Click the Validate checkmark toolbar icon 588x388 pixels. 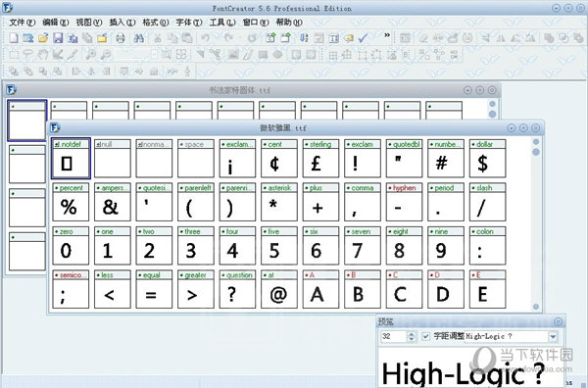(363, 38)
